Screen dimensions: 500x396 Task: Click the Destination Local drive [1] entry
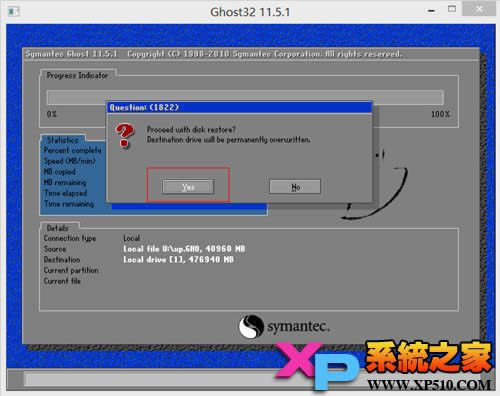click(x=178, y=259)
